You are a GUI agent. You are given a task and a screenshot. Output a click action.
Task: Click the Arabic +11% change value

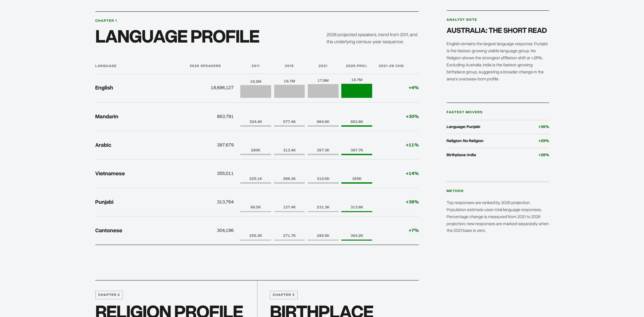point(412,145)
